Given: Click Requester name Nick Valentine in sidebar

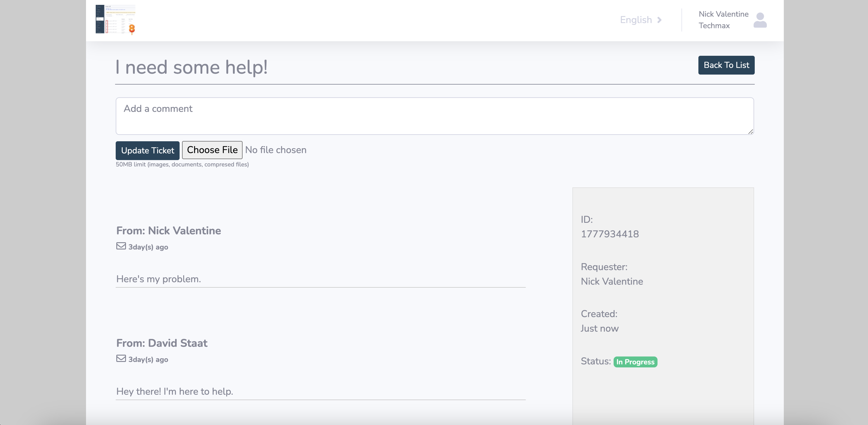Looking at the screenshot, I should pos(611,281).
